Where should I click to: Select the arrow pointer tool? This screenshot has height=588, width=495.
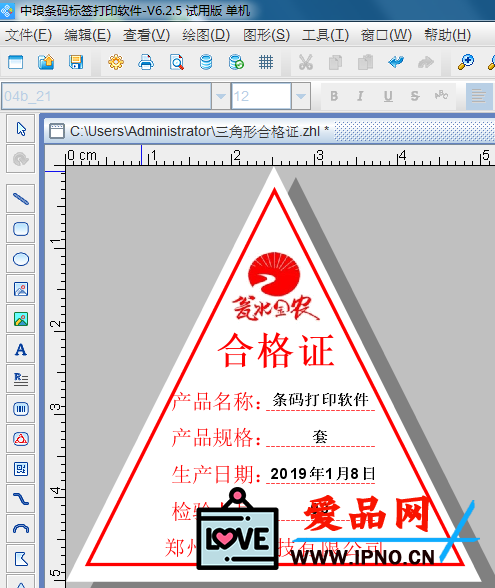coord(21,129)
